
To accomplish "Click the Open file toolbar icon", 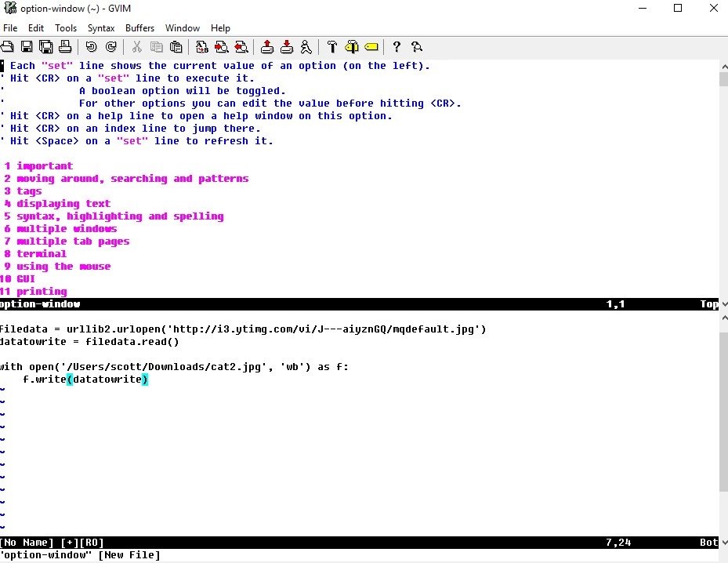I will [x=7, y=46].
